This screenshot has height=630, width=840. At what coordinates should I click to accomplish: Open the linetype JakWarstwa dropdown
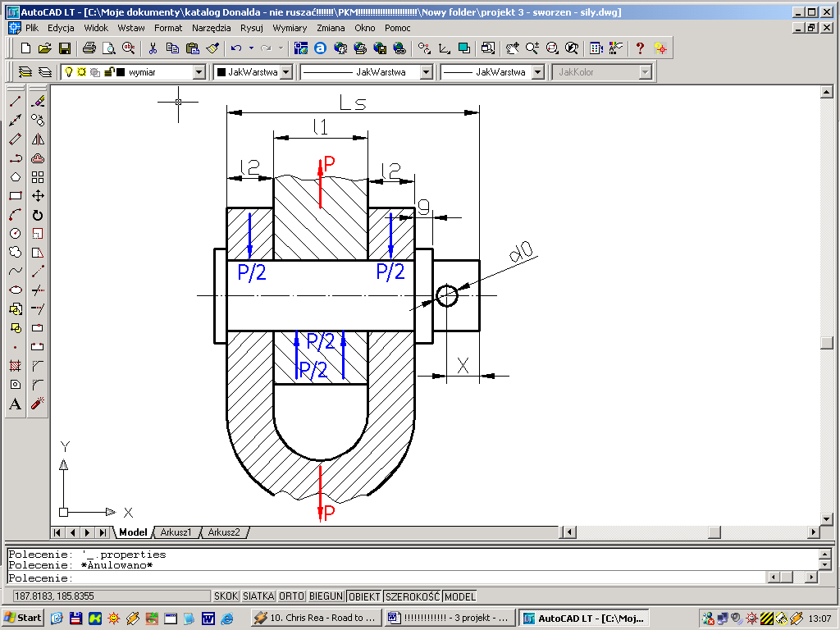(x=426, y=72)
